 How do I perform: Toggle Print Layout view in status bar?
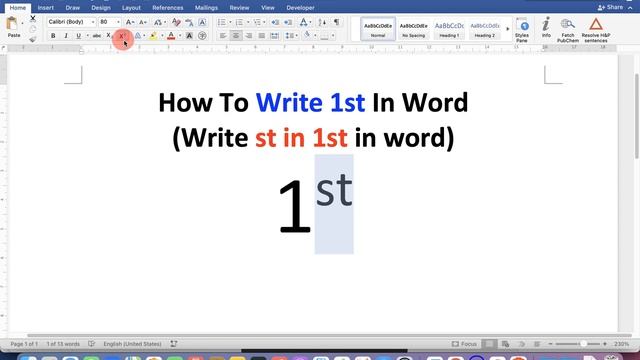coord(489,344)
